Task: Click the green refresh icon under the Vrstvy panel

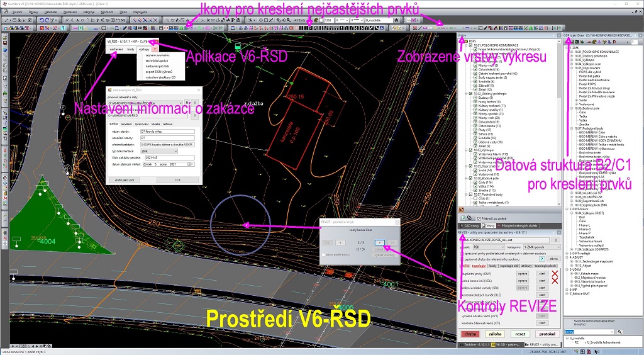Action: tap(464, 218)
